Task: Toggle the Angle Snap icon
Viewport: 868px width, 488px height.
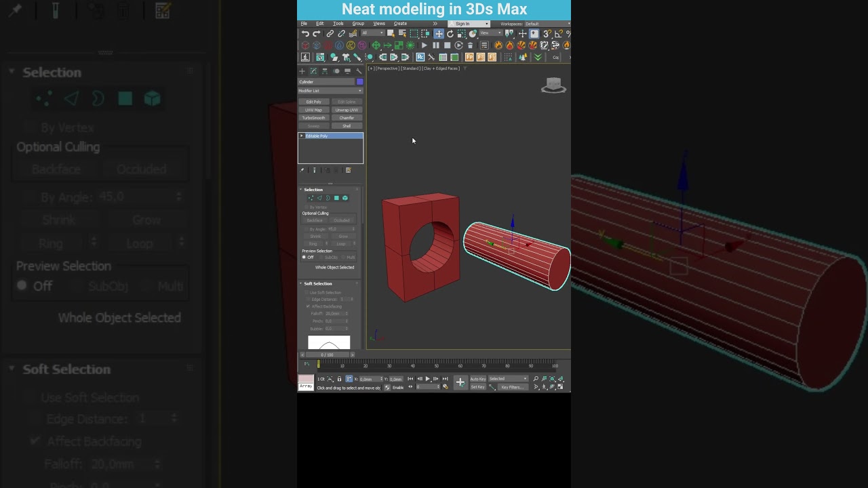Action: click(x=557, y=34)
